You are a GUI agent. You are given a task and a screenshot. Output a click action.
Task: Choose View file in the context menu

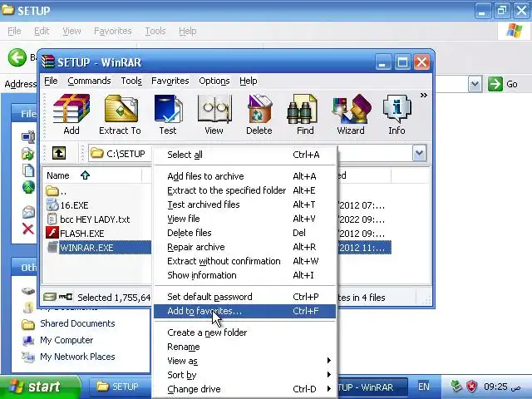coord(245,219)
